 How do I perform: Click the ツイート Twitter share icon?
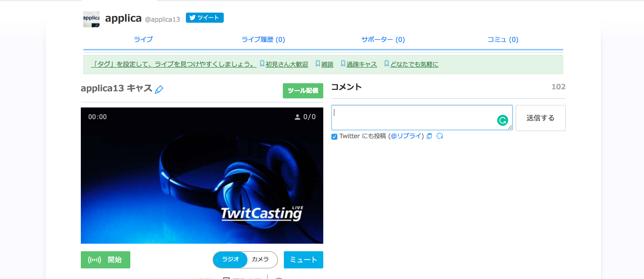[205, 18]
